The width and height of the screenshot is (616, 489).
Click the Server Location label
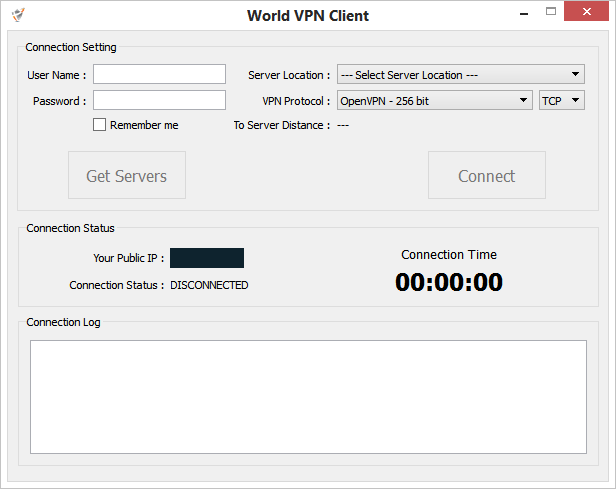(289, 75)
